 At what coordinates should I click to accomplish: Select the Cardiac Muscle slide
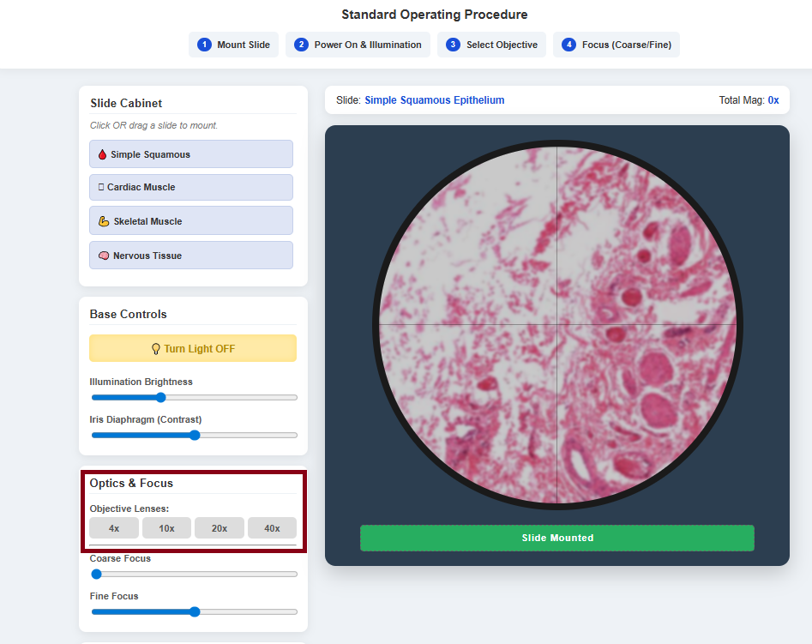click(x=190, y=187)
